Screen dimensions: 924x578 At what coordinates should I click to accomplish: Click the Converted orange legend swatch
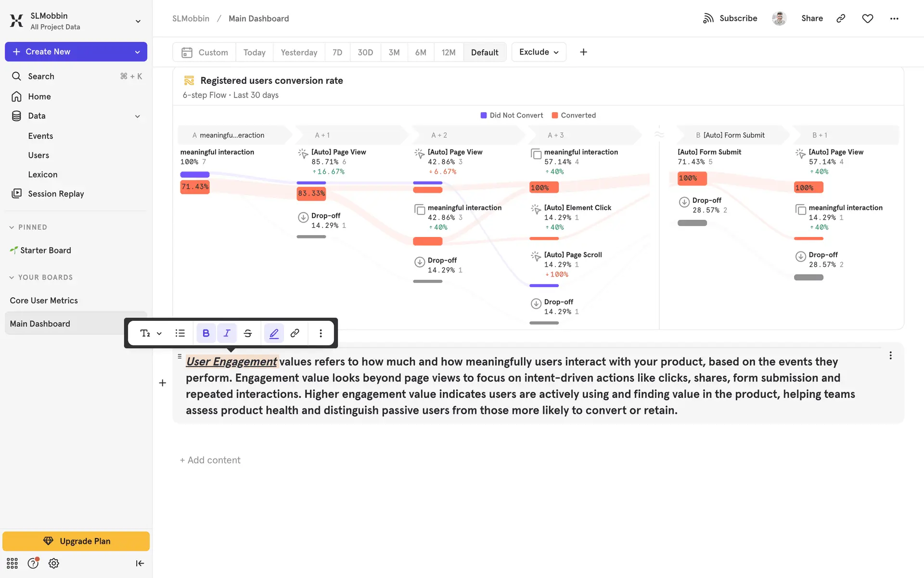(555, 116)
